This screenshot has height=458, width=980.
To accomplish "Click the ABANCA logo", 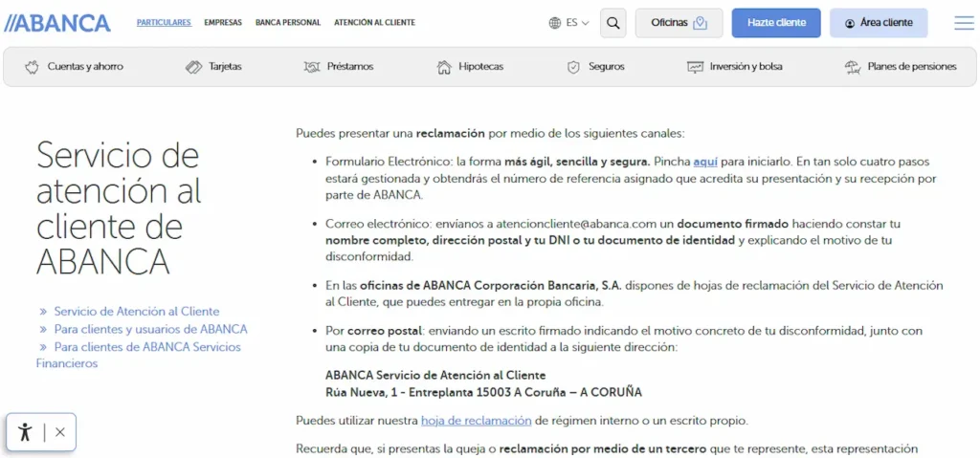I will (x=57, y=23).
